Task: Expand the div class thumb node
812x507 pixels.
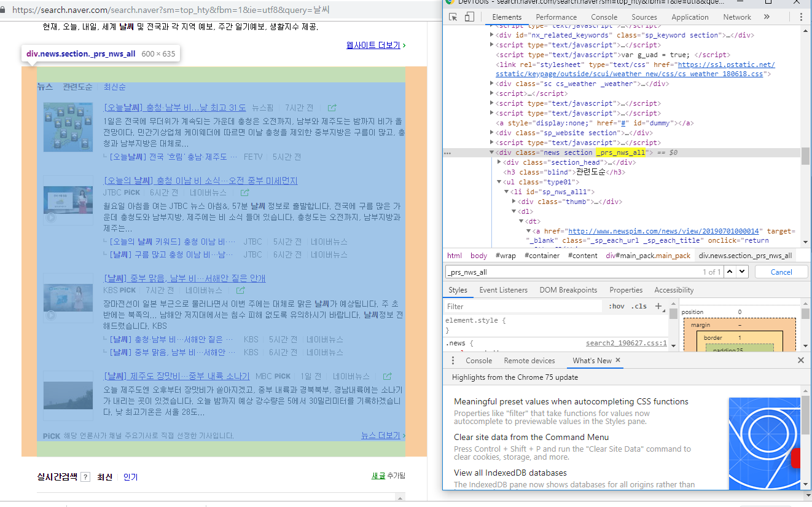Action: [514, 202]
